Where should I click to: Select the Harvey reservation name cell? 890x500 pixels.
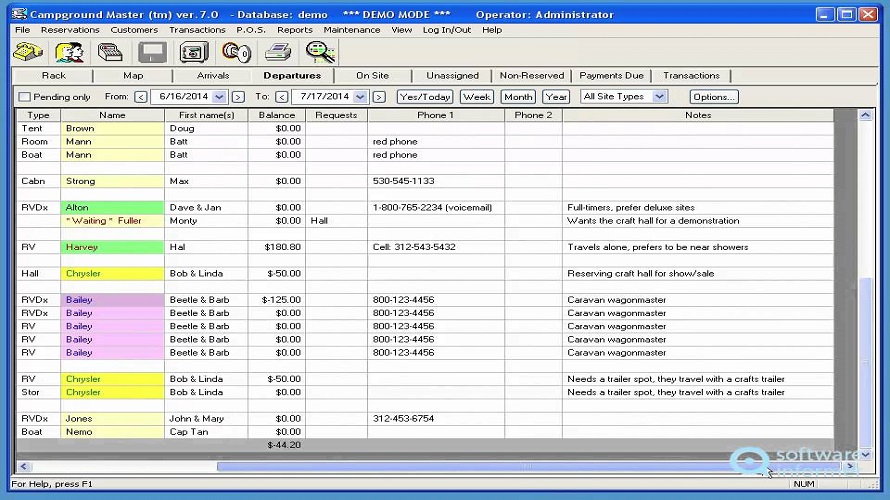coord(112,247)
